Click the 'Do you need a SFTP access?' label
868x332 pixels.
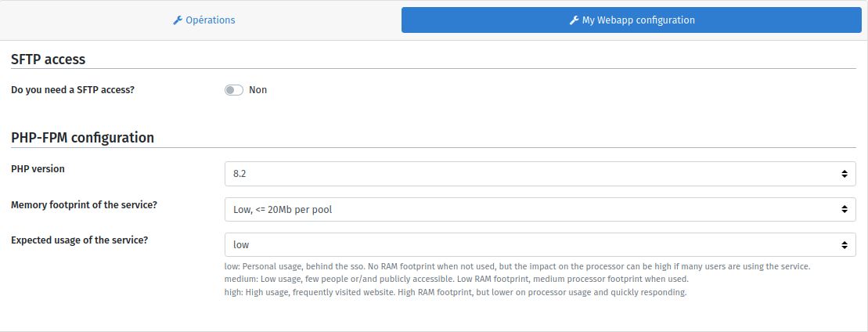73,90
